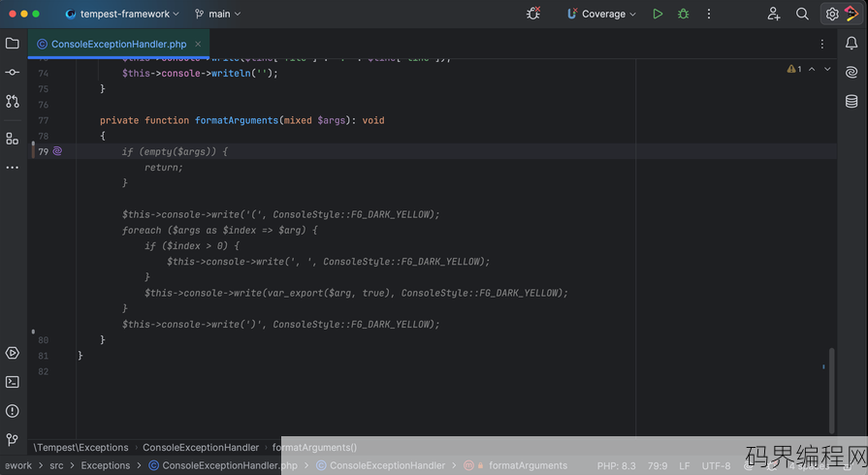Open the main branch dropdown
Image resolution: width=868 pixels, height=475 pixels.
(x=218, y=14)
